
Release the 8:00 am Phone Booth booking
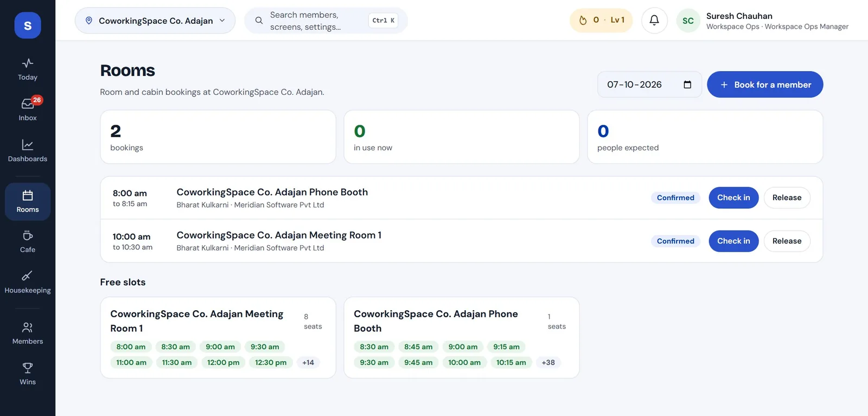pos(787,198)
